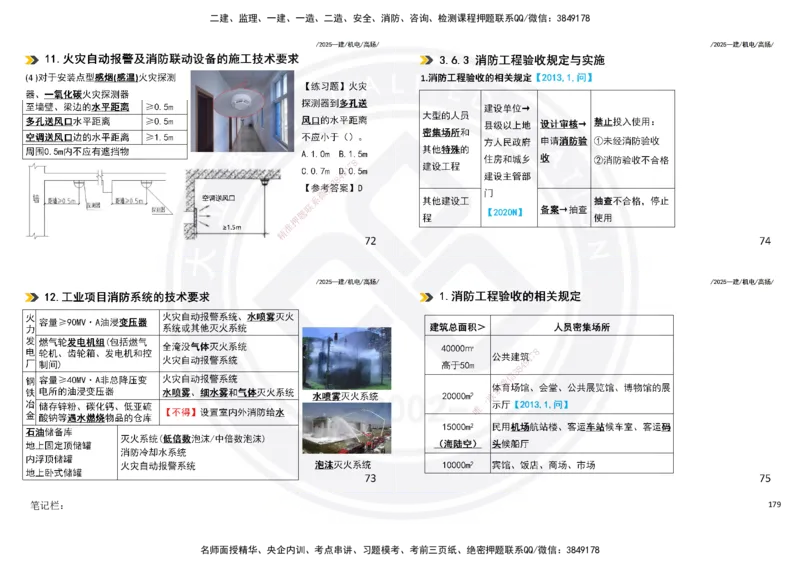Click the blue 【2013.1.问】 tag after 1.消防工程验收的相关规定

pos(563,78)
